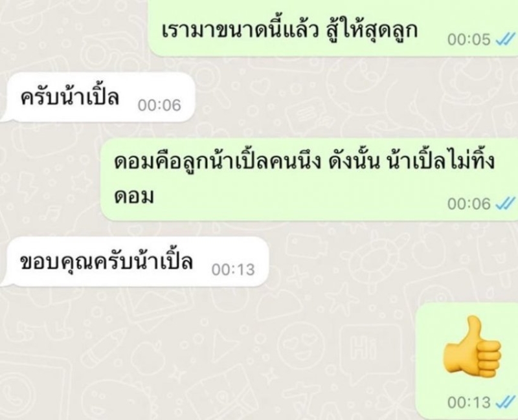Screen dimensions: 518x420
Task: Click the 00:06 timestamp on 'ครับน้าเปิ้ล' bubble
Action: point(159,105)
